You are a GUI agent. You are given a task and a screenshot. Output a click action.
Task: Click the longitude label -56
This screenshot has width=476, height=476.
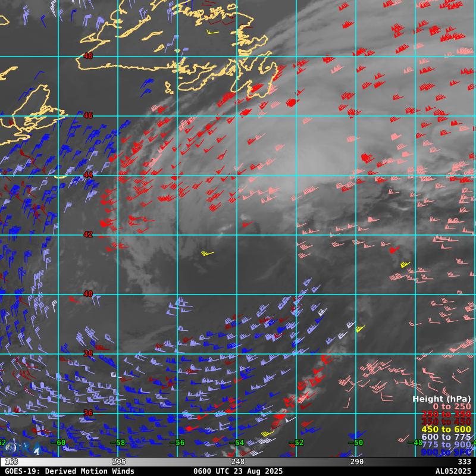(x=177, y=443)
